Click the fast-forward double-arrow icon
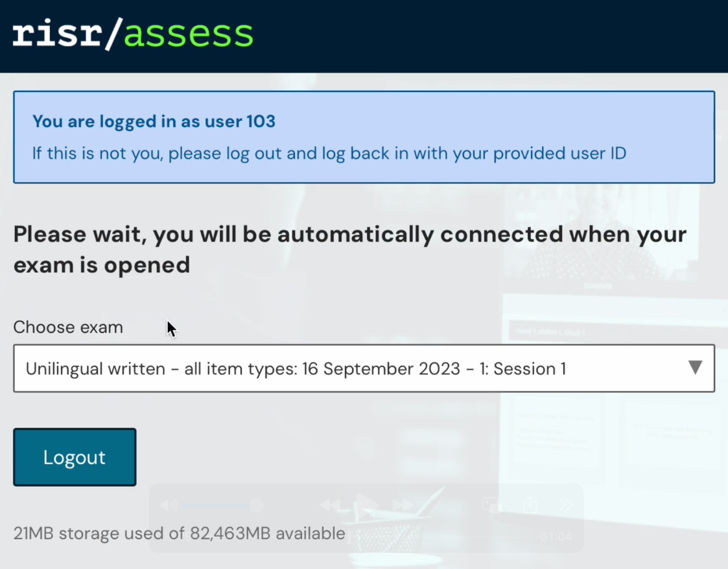The height and width of the screenshot is (569, 728). click(403, 505)
